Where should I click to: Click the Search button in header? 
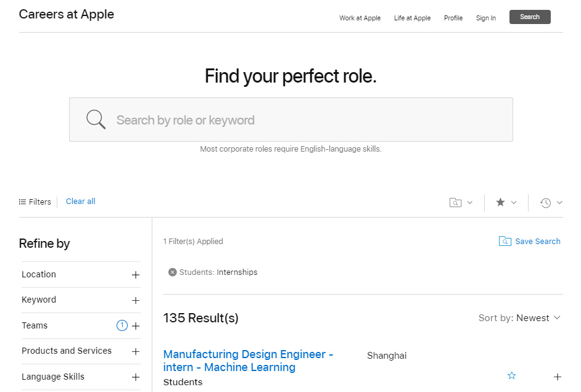(x=530, y=17)
